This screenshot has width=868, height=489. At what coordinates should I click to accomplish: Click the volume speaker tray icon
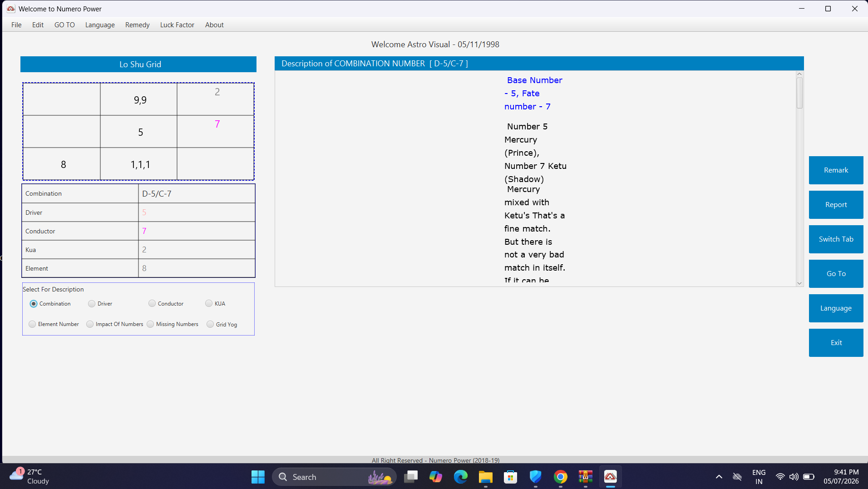pos(794,477)
